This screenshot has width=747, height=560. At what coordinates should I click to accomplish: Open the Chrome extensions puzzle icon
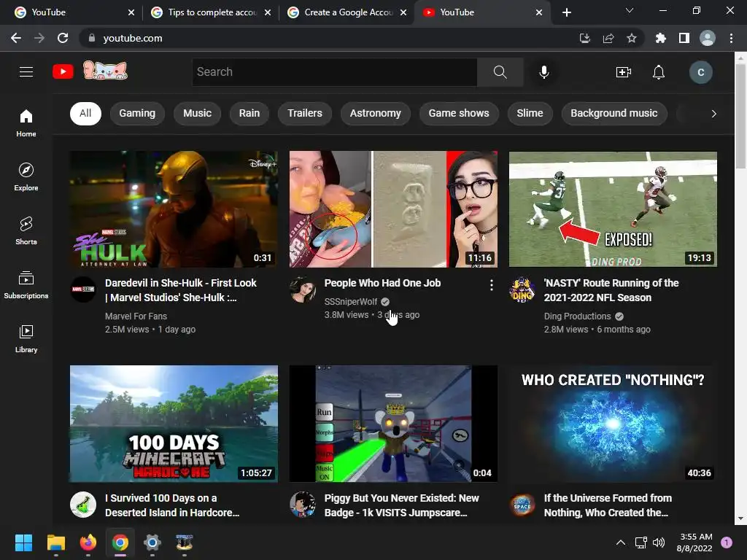click(x=660, y=38)
